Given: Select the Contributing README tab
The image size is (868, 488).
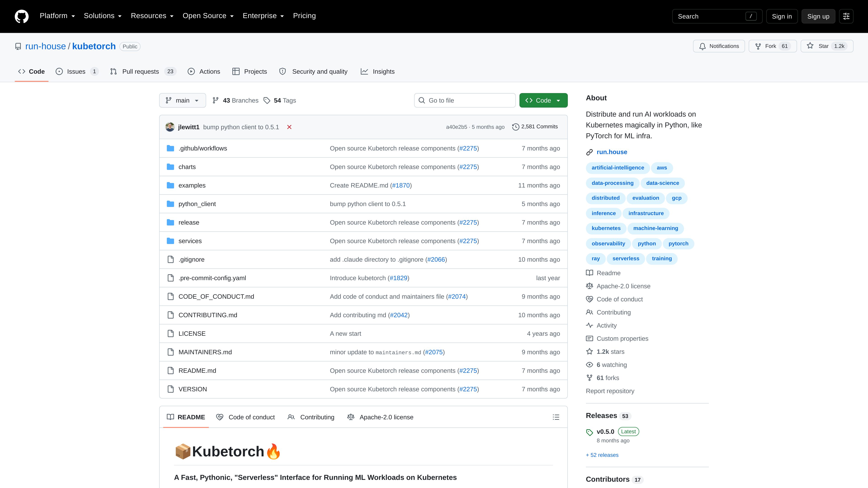Looking at the screenshot, I should pos(311,417).
